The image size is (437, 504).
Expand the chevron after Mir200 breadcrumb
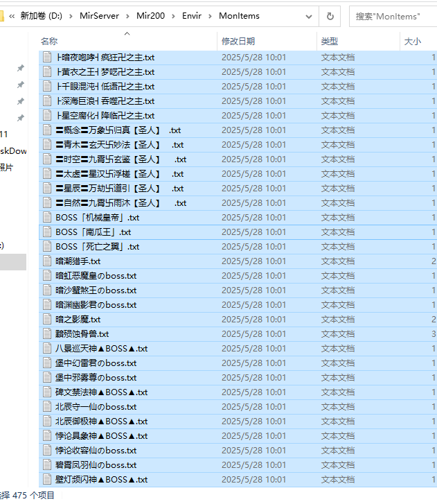173,16
